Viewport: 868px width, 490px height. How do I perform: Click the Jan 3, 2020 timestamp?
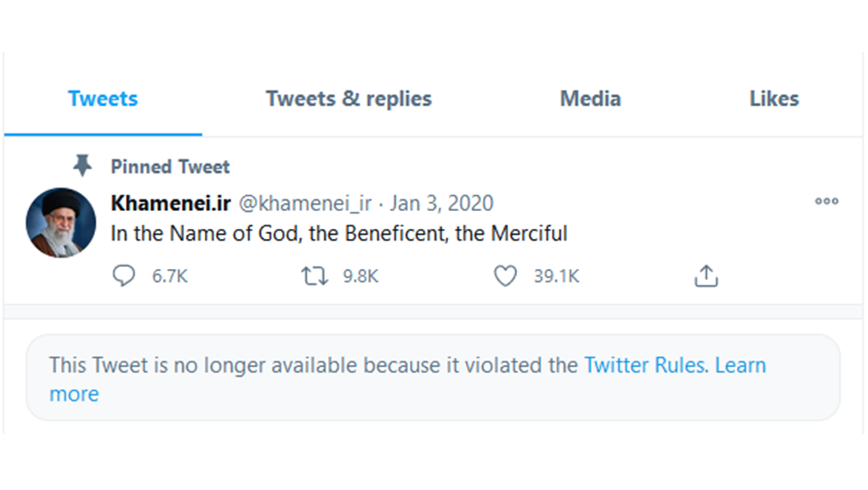[x=441, y=204]
